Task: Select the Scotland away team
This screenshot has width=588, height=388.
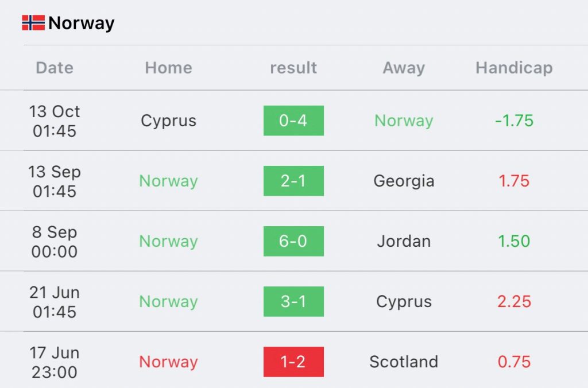Action: 404,362
